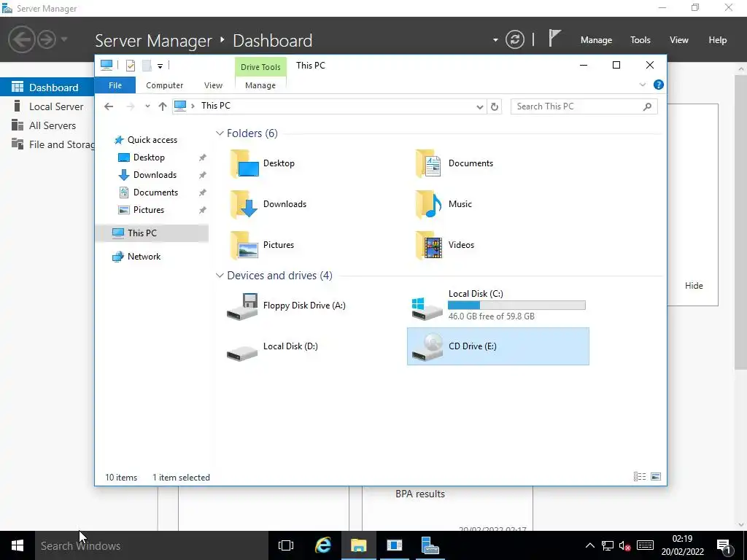Select Dashboard in Server Manager sidebar
The image size is (747, 560).
tap(47, 87)
